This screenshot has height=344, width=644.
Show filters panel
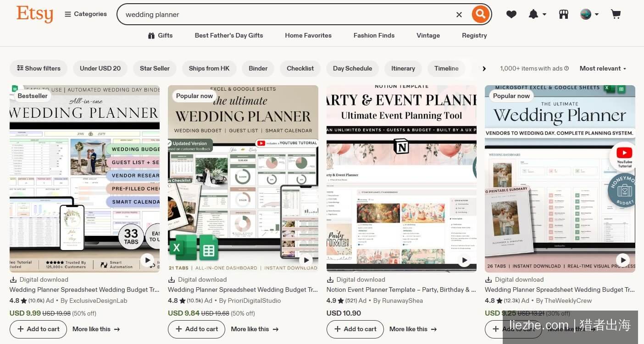[39, 68]
